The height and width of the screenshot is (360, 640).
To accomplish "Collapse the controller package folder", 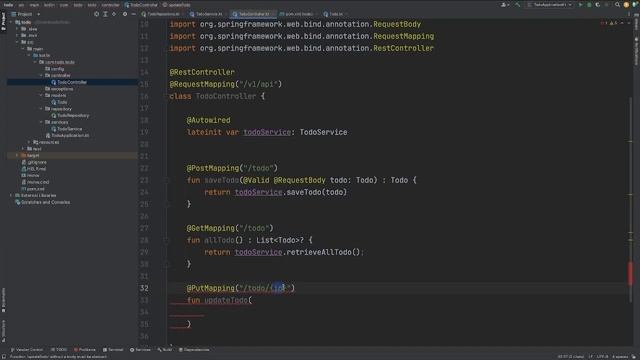I will 41,76.
